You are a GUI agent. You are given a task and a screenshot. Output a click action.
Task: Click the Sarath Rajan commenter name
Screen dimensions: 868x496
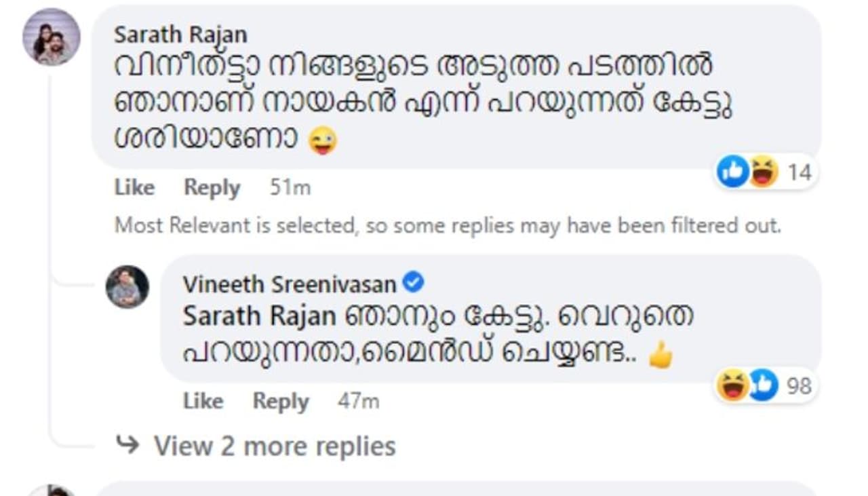tap(180, 34)
